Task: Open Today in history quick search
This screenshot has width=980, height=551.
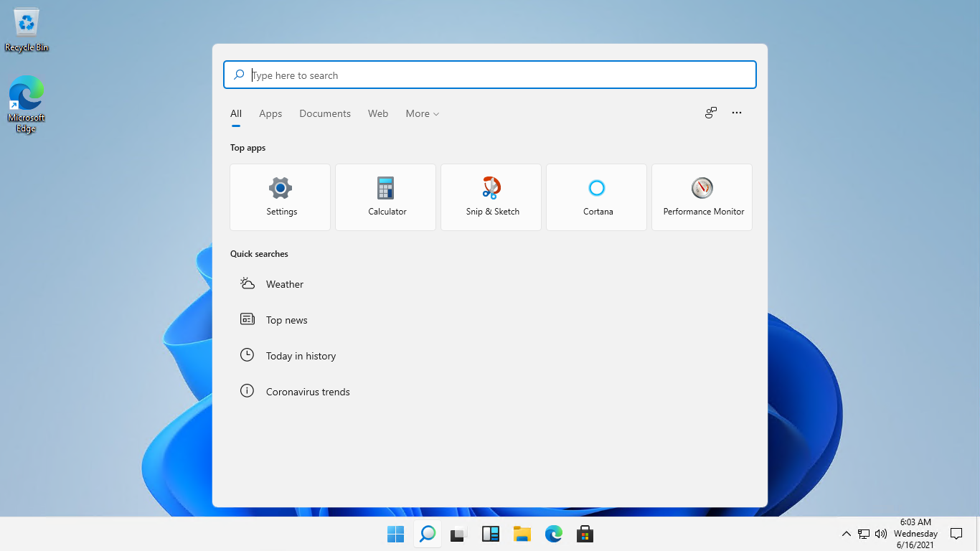Action: point(300,356)
